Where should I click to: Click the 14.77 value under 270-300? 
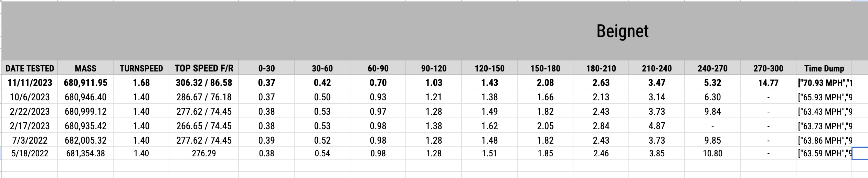click(x=768, y=82)
